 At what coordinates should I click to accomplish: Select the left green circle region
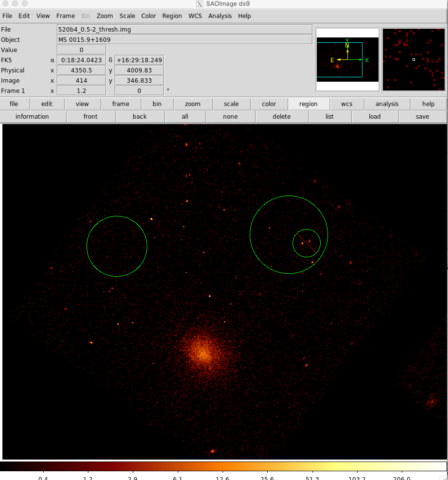[x=117, y=246]
